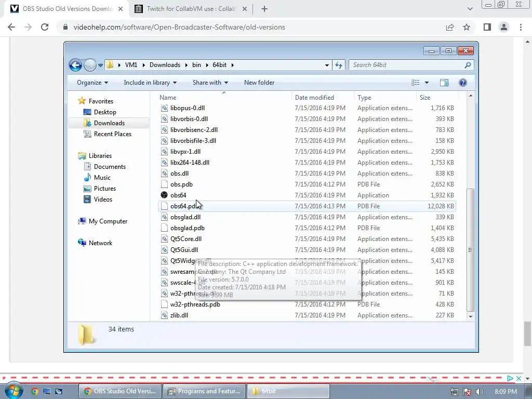Open the Videos library

(103, 199)
